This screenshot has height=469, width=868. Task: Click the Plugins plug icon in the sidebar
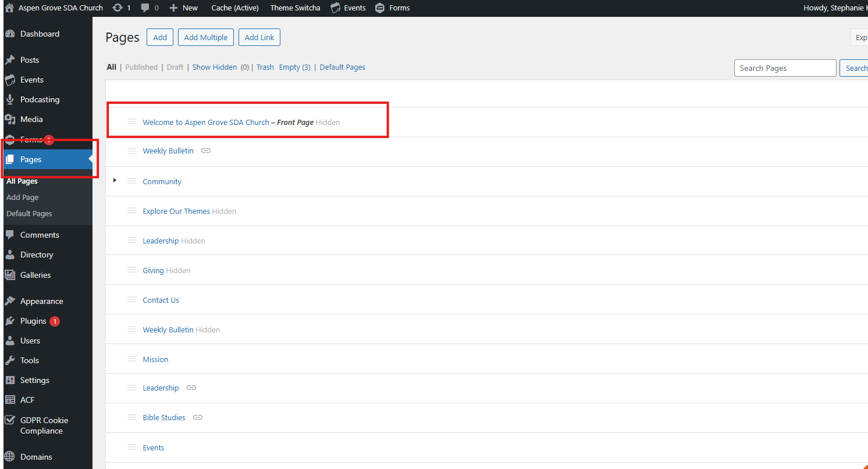pos(10,321)
